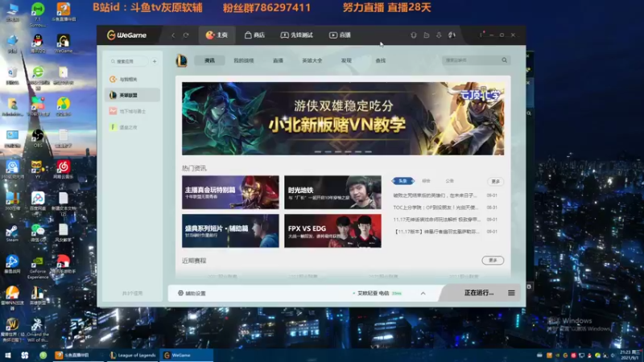Open the 盛典系列短片·辅助篇 card
Viewport: 644px width, 362px height.
pyautogui.click(x=230, y=231)
